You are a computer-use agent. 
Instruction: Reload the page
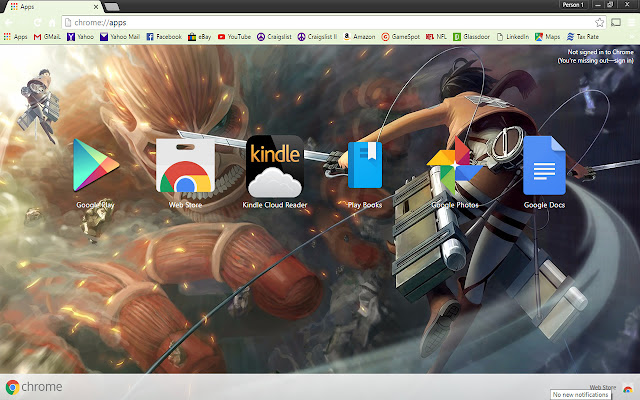[38, 22]
